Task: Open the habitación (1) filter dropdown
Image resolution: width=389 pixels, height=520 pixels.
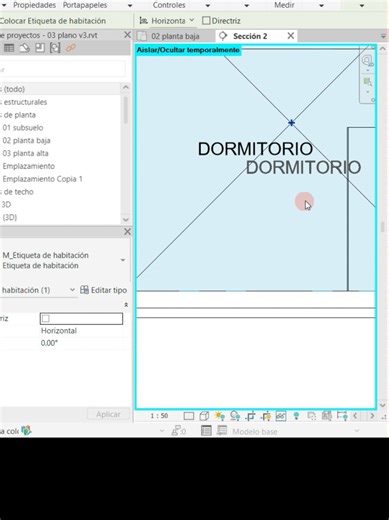Action: click(x=72, y=290)
